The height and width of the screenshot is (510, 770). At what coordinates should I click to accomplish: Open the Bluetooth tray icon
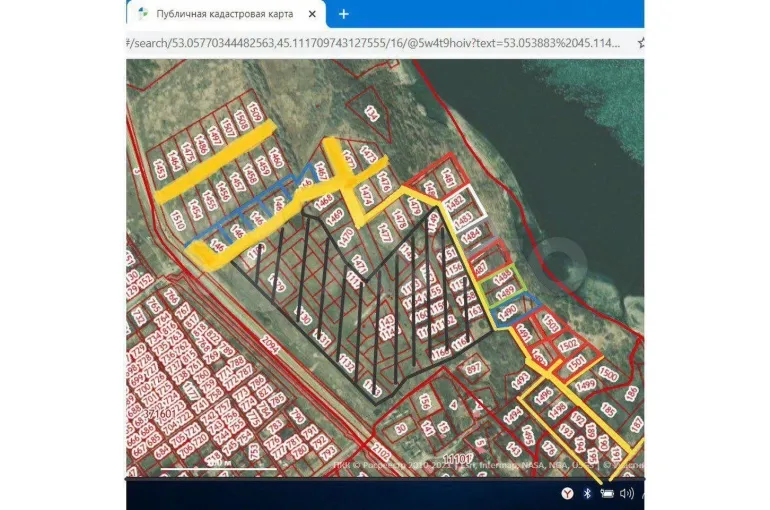point(588,493)
